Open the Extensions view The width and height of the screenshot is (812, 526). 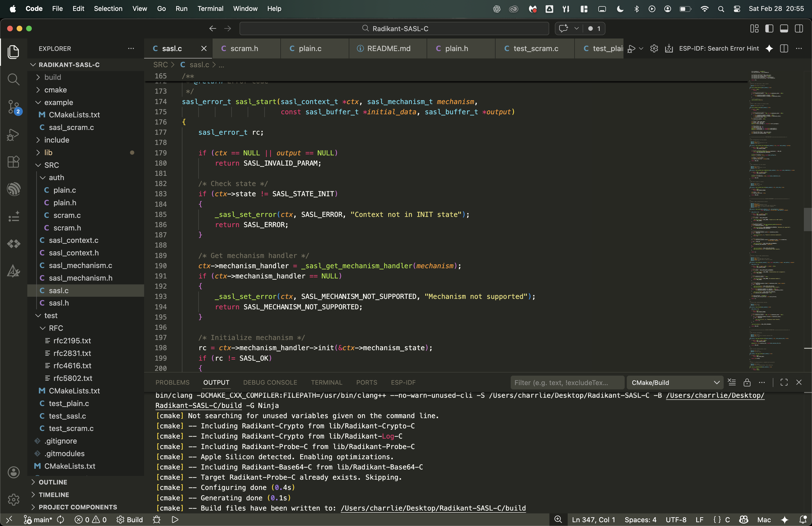pyautogui.click(x=13, y=162)
